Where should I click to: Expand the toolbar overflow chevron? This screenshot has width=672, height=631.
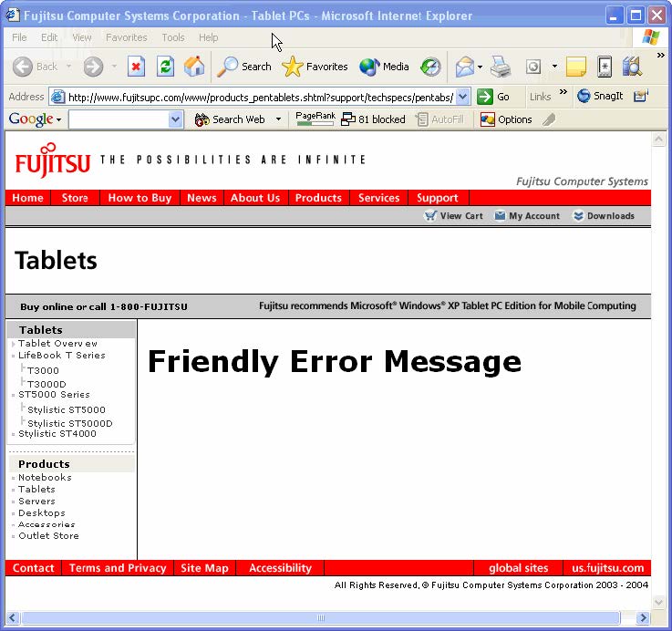click(660, 56)
